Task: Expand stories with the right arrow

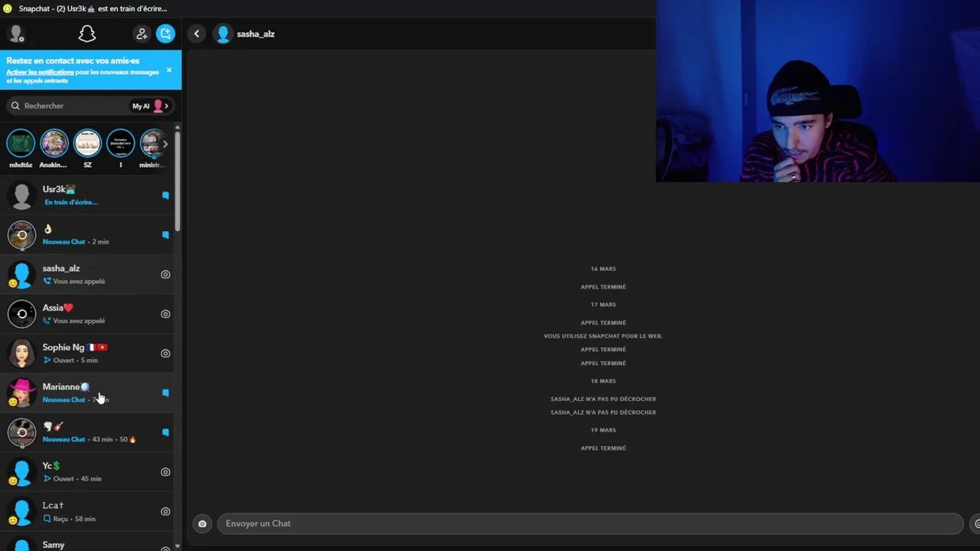Action: tap(165, 144)
